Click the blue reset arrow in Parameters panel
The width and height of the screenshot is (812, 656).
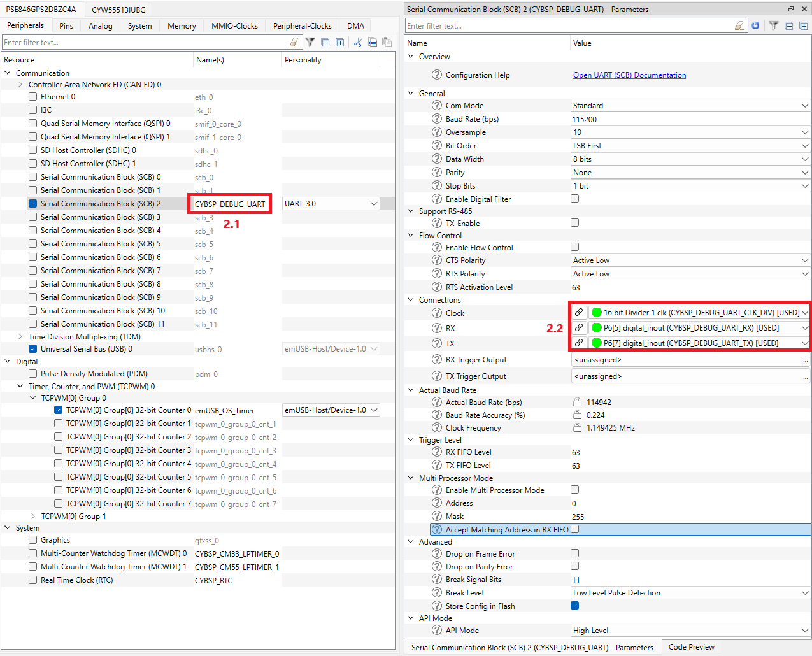[x=755, y=26]
